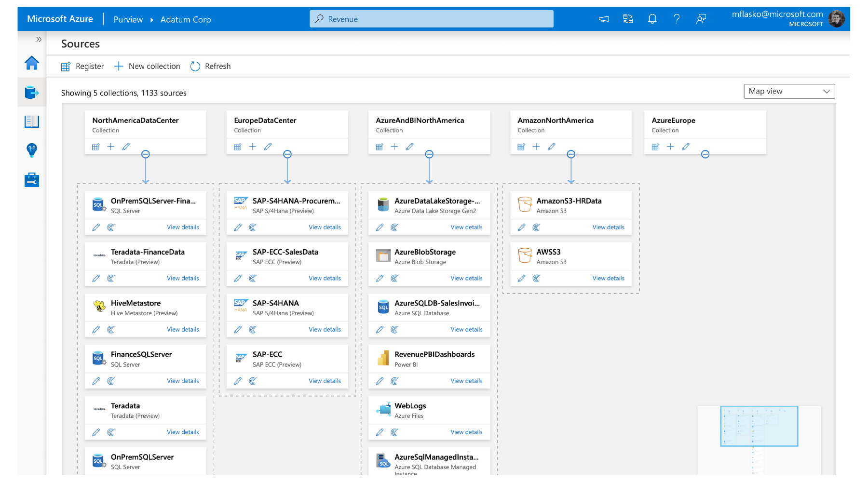
Task: Select the AzureSQLDB-SalesInvoi source title
Action: [x=437, y=303]
